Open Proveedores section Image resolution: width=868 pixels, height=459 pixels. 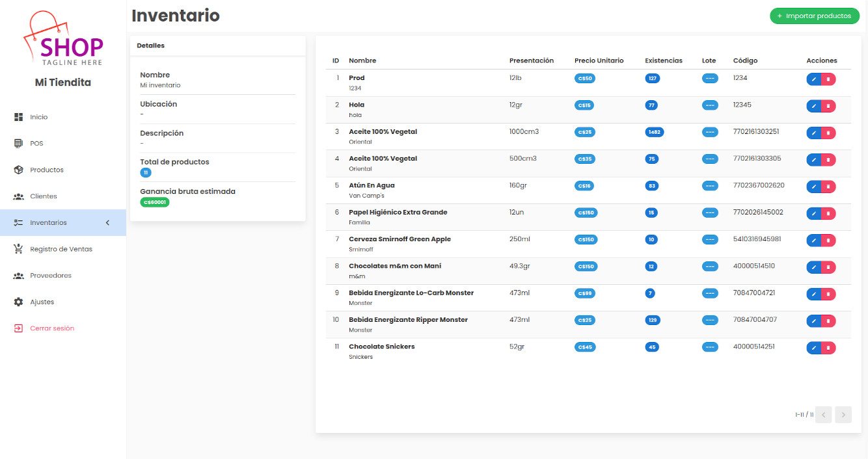tap(63, 276)
